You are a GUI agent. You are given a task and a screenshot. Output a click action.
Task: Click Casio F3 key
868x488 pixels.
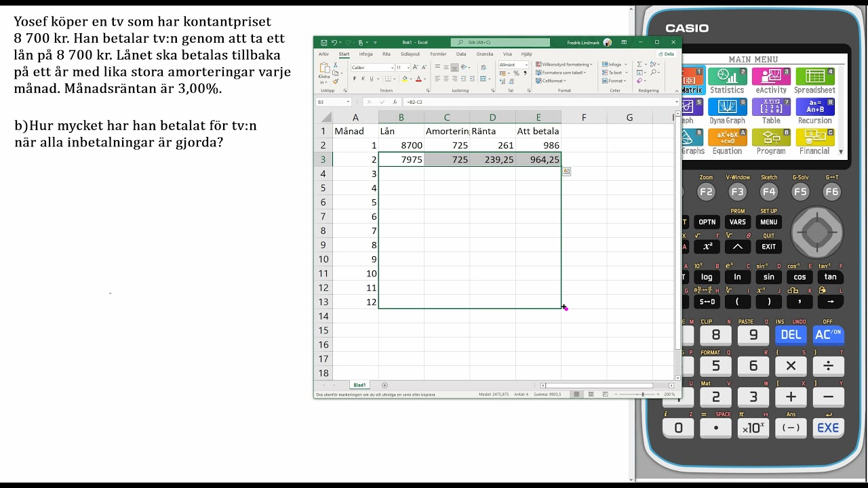(737, 191)
